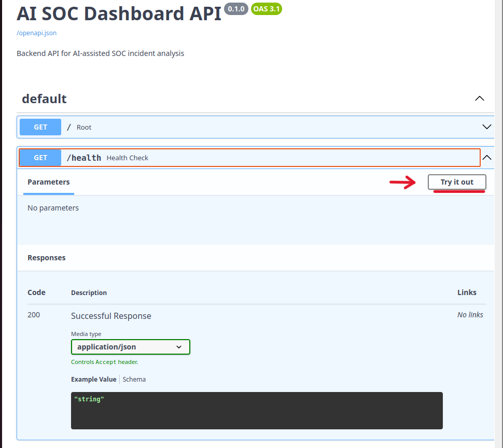The width and height of the screenshot is (503, 448).
Task: Click the Root endpoint summary text
Action: [x=84, y=128]
